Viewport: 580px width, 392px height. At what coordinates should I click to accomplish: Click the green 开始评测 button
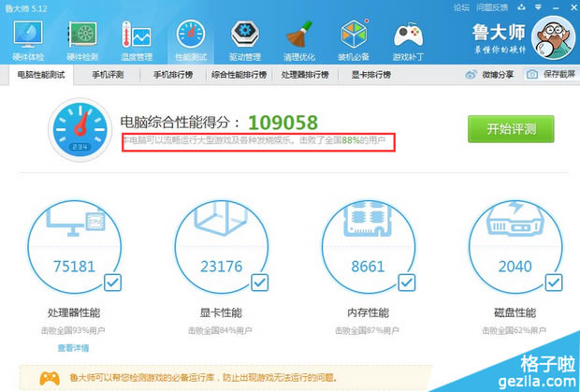point(511,129)
